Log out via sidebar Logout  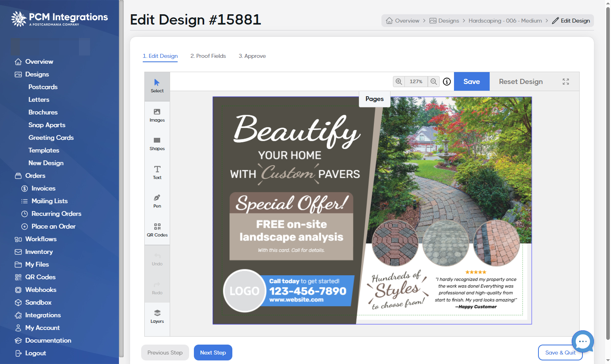coord(35,353)
